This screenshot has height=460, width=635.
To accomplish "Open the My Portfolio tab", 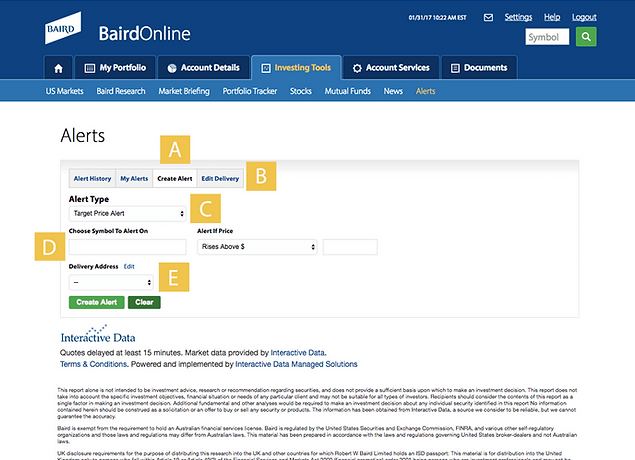I will click(115, 68).
